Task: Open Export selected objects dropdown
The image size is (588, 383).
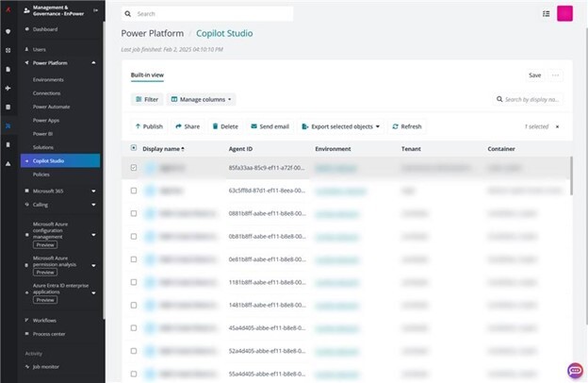Action: click(341, 126)
